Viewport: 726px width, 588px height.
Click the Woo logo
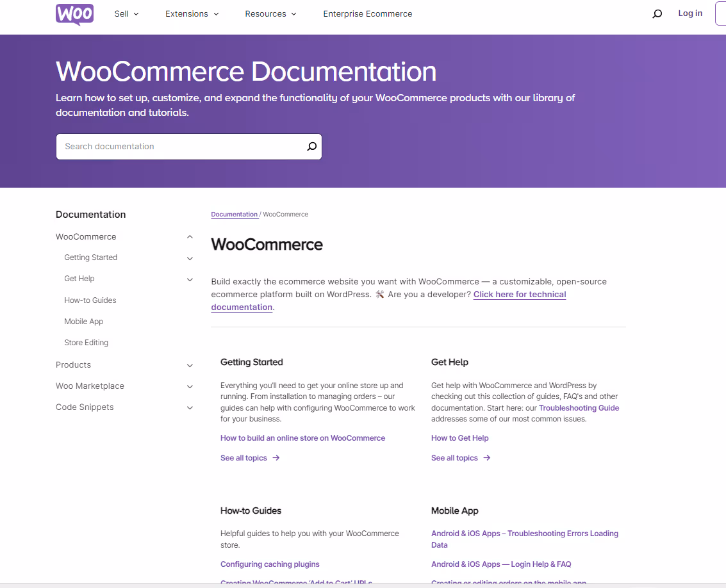[74, 13]
